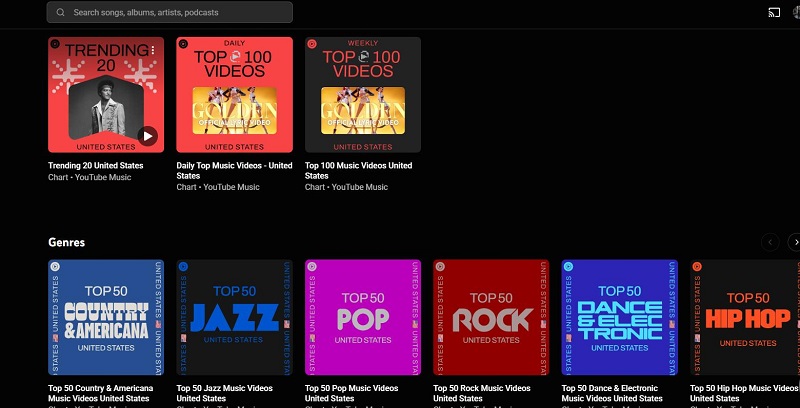800x408 pixels.
Task: Open Daily Top 100 Videos thumbnail
Action: tap(235, 95)
